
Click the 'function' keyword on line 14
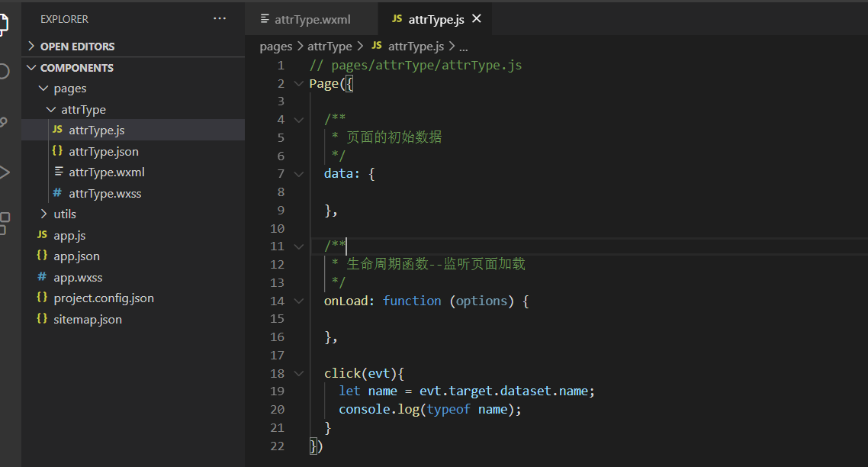[412, 301]
